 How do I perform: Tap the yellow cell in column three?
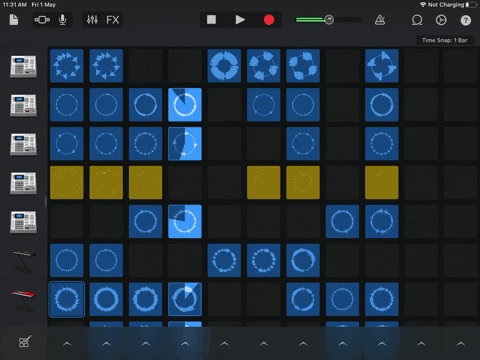click(146, 183)
